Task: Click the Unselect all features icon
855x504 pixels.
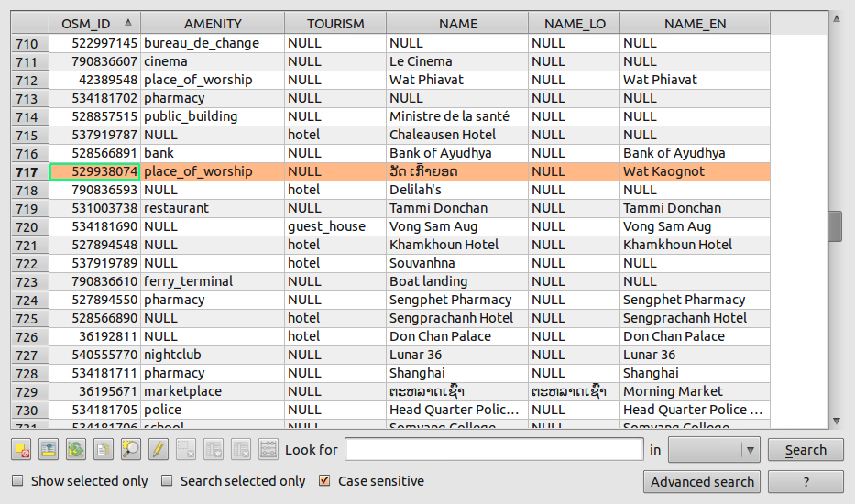Action: click(22, 449)
